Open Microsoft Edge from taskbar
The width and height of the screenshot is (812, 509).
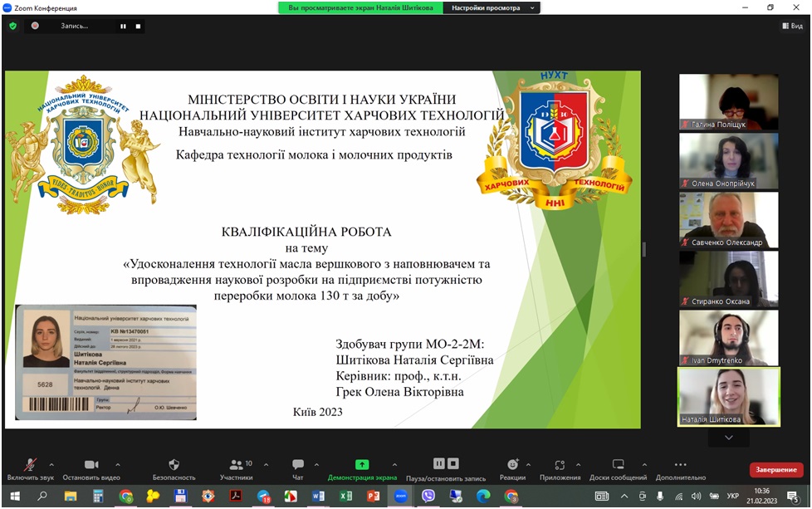tap(483, 496)
